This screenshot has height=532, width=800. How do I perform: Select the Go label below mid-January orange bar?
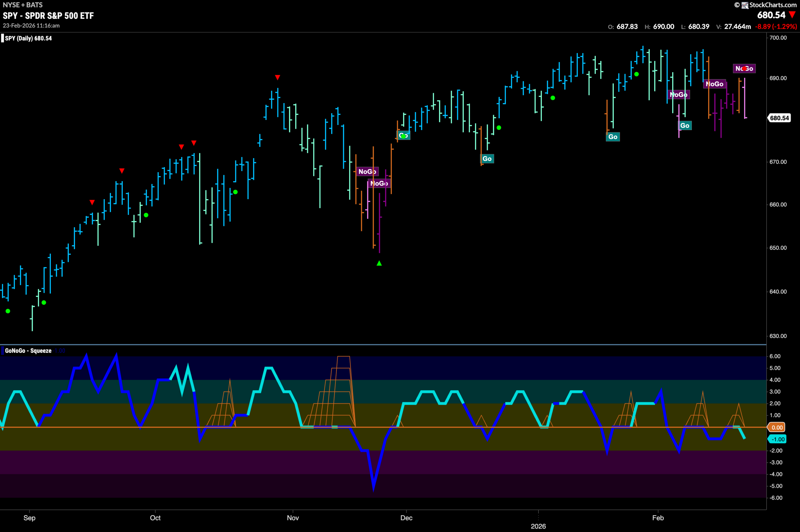613,137
